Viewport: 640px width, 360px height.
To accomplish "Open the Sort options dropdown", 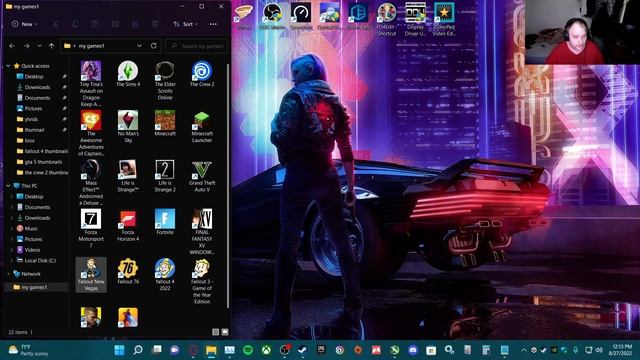I will click(185, 24).
